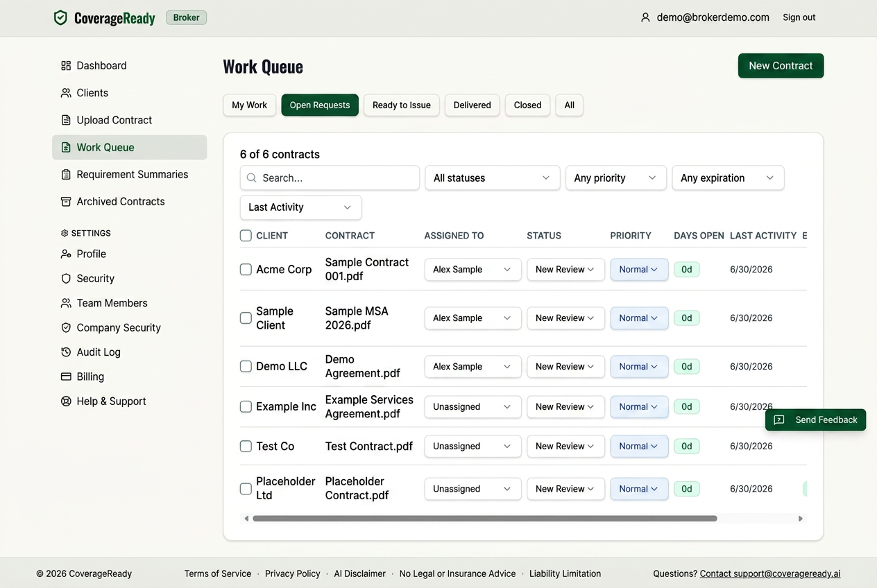Screen dimensions: 877x588
Task: Switch to the Closed tab
Action: click(528, 105)
